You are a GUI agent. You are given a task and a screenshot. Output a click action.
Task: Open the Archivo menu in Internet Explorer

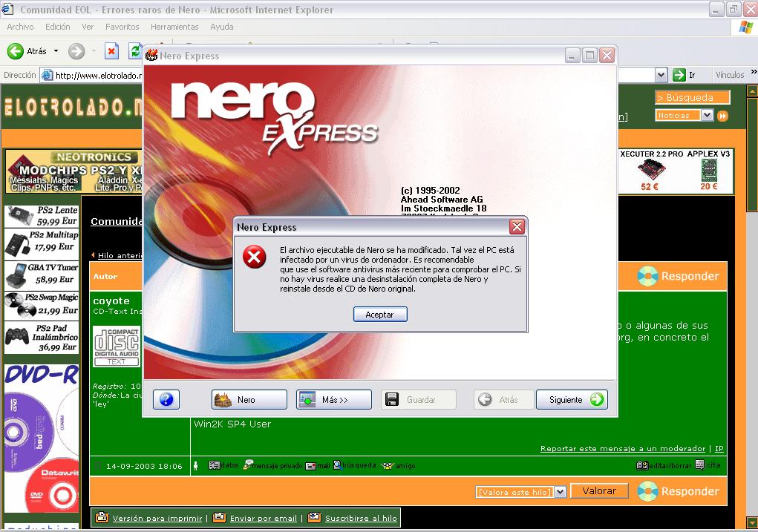pyautogui.click(x=20, y=27)
